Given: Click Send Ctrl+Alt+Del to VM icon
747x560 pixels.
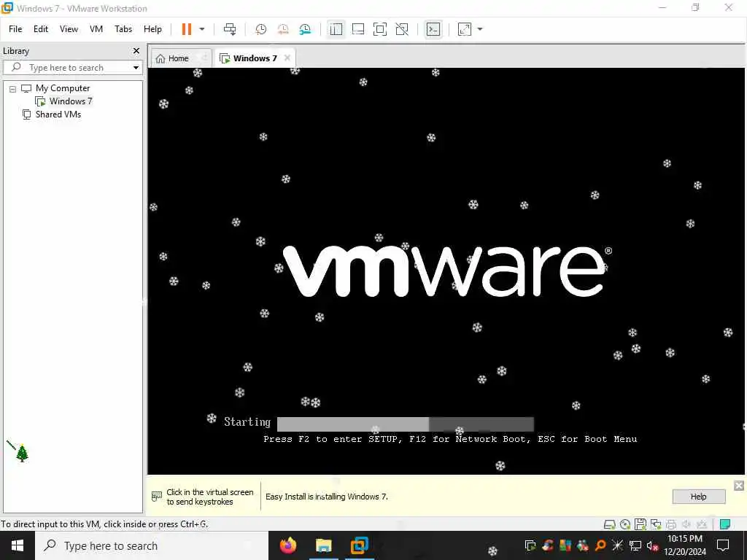Looking at the screenshot, I should click(230, 29).
